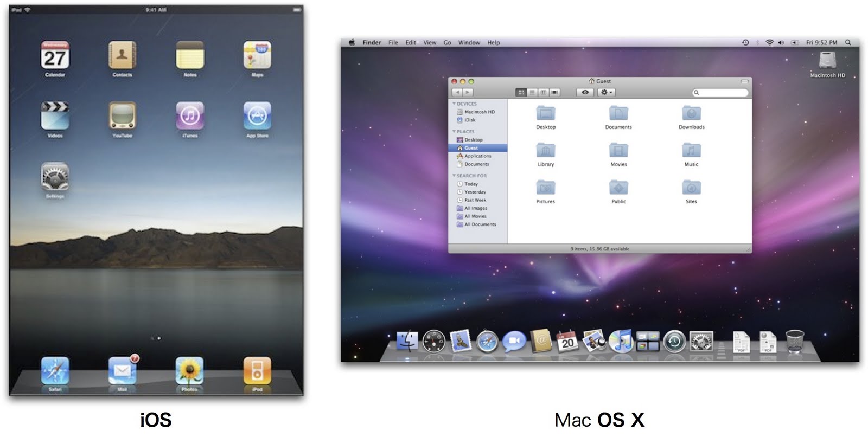
Task: Open Maps on the iPad home screen
Action: (x=257, y=55)
